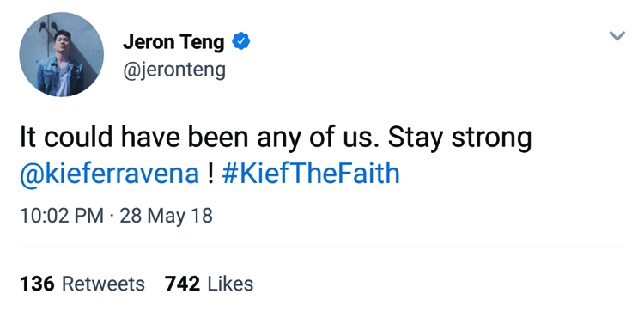This screenshot has width=644, height=312.
Task: Click the 10:02 PM tweet time
Action: pyautogui.click(x=62, y=216)
